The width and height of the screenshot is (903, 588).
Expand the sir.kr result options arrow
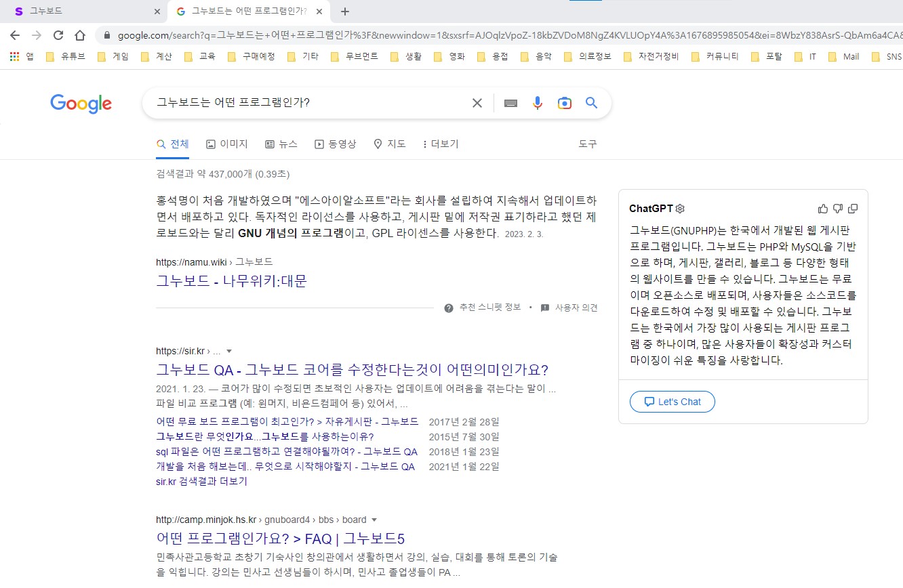pos(229,351)
